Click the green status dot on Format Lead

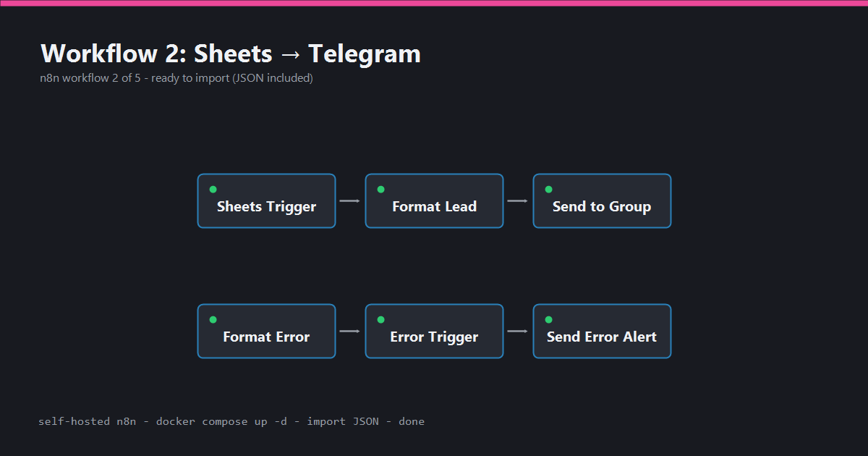tap(380, 190)
